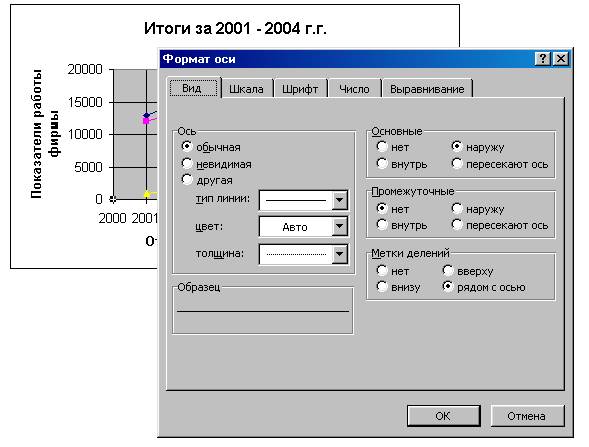This screenshot has width=589, height=447.
Task: Click the 20000 axis label
Action: 85,69
